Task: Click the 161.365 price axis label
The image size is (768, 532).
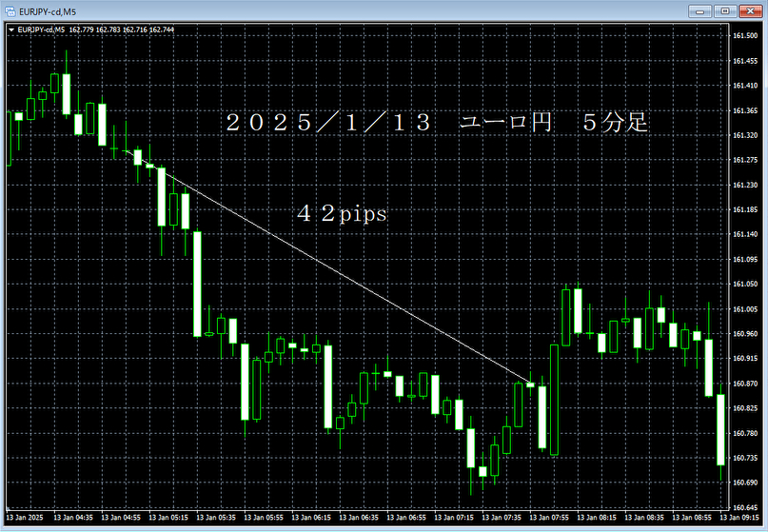Action: pyautogui.click(x=745, y=110)
